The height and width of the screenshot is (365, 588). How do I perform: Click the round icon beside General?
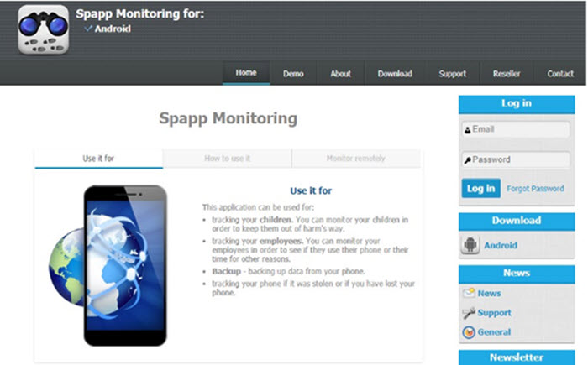[469, 332]
